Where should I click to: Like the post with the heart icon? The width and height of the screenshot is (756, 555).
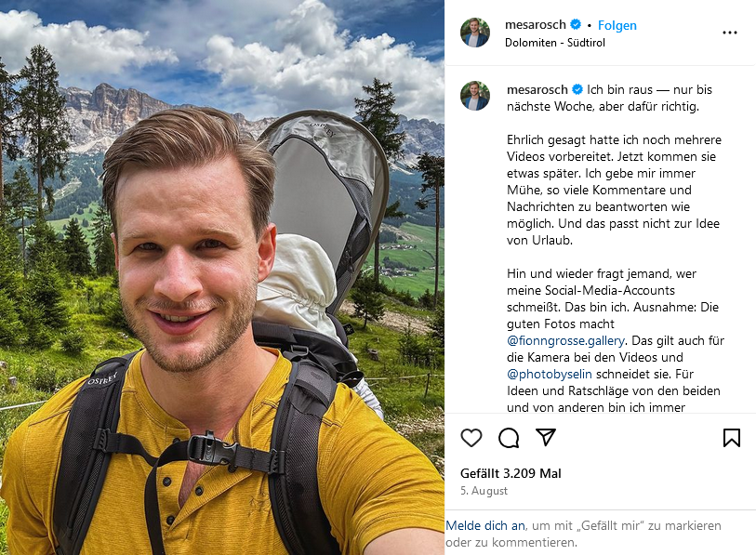pos(471,438)
